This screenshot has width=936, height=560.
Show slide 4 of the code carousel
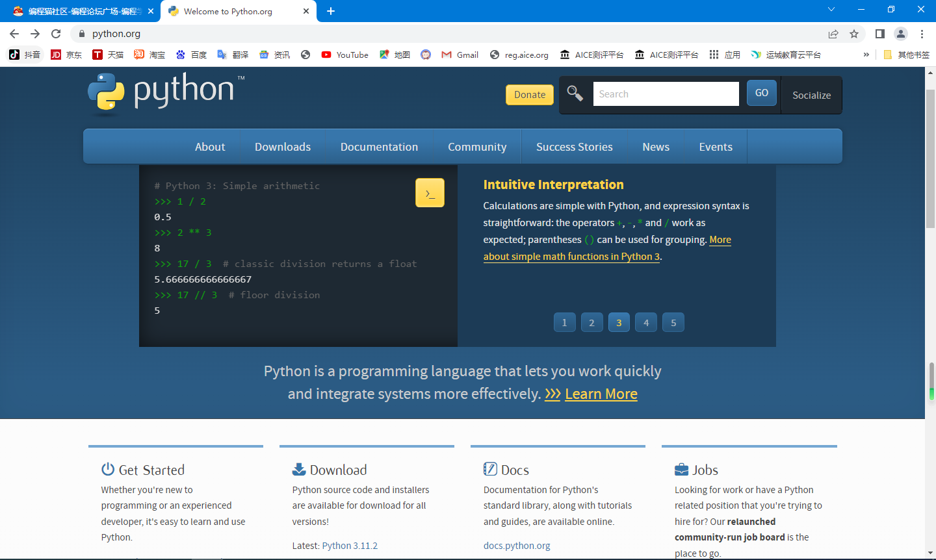646,322
